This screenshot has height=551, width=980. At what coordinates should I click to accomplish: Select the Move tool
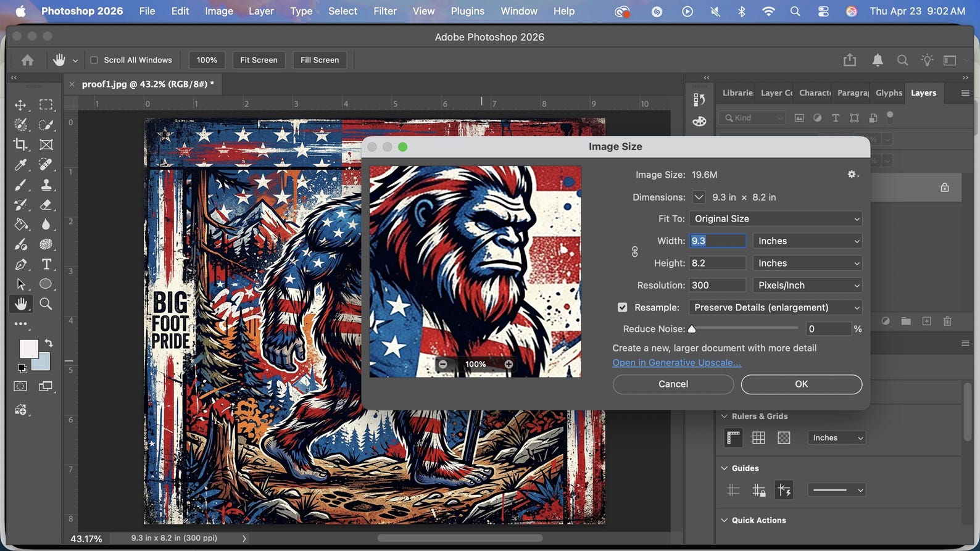coord(20,105)
